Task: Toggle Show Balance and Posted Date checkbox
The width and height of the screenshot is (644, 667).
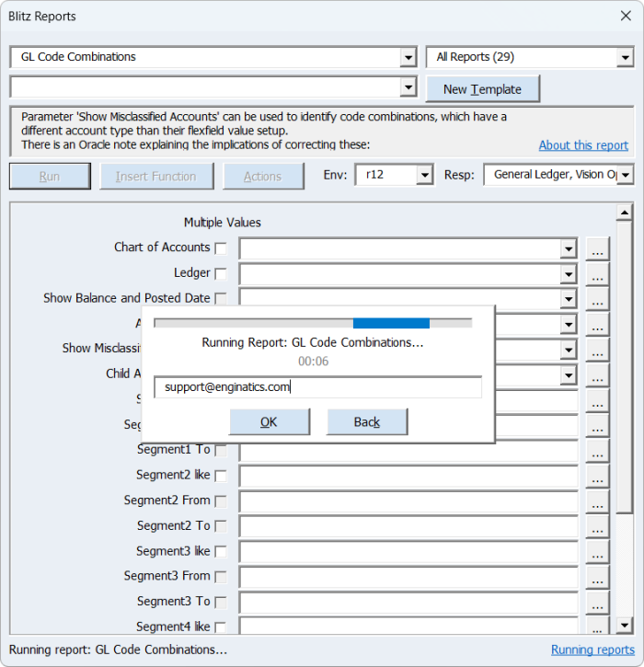Action: coord(221,299)
